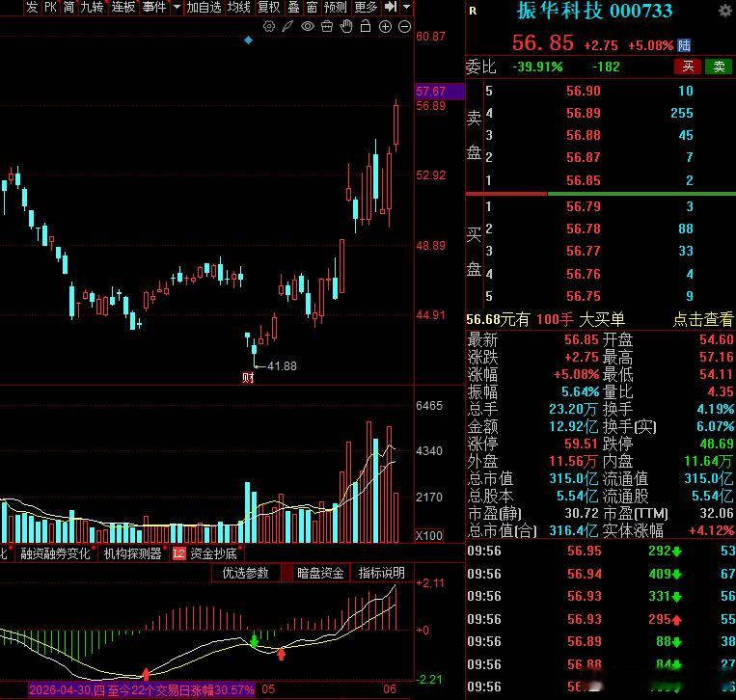
Task: Click sell level 1 price 56.85
Action: tap(583, 180)
